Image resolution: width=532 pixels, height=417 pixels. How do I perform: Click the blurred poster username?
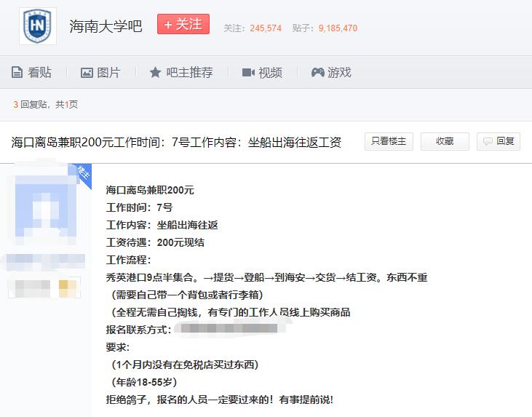click(45, 261)
